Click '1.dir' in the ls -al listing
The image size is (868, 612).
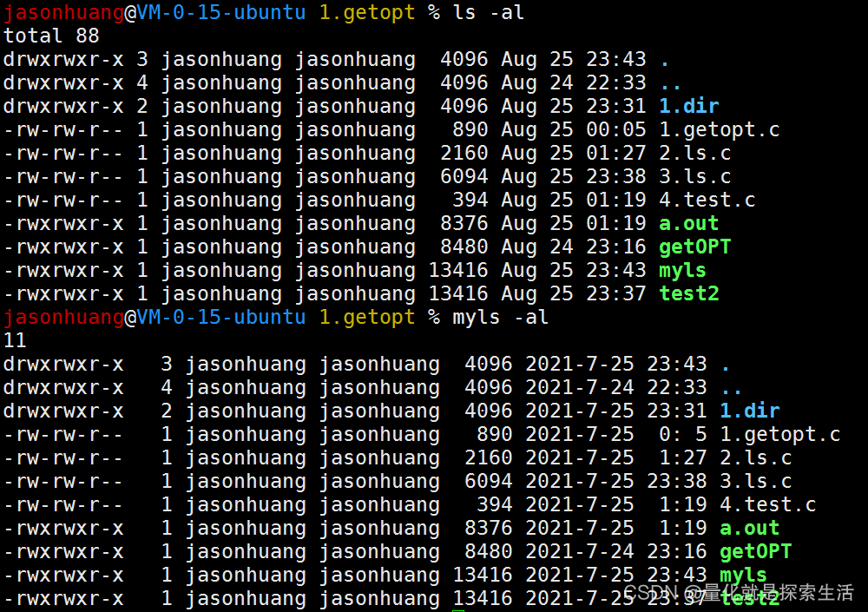pyautogui.click(x=688, y=106)
